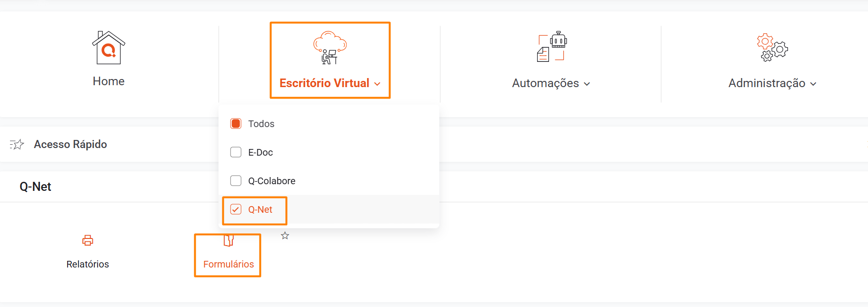Screen dimensions: 868x307
Task: Click the favorite star beside Formulários
Action: (x=285, y=236)
